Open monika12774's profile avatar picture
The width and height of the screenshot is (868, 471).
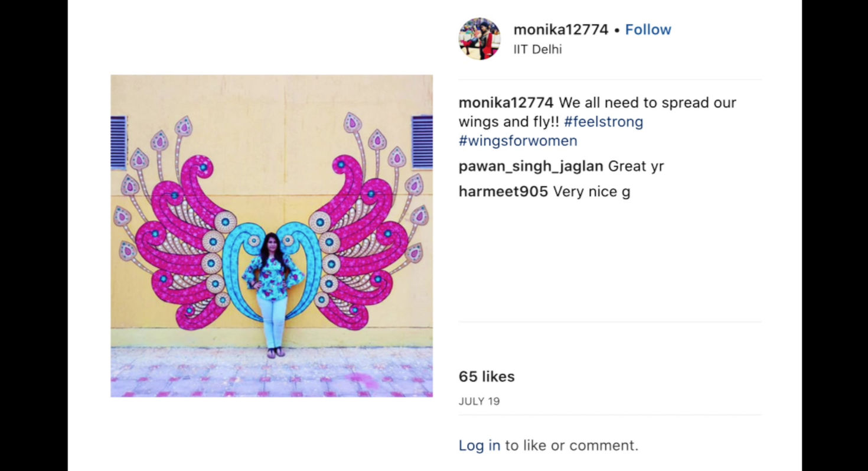479,39
